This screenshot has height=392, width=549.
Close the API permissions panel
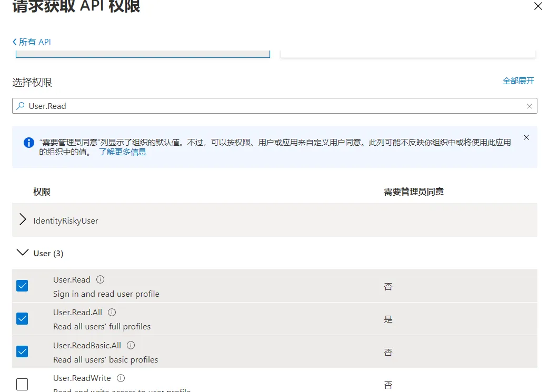538,6
